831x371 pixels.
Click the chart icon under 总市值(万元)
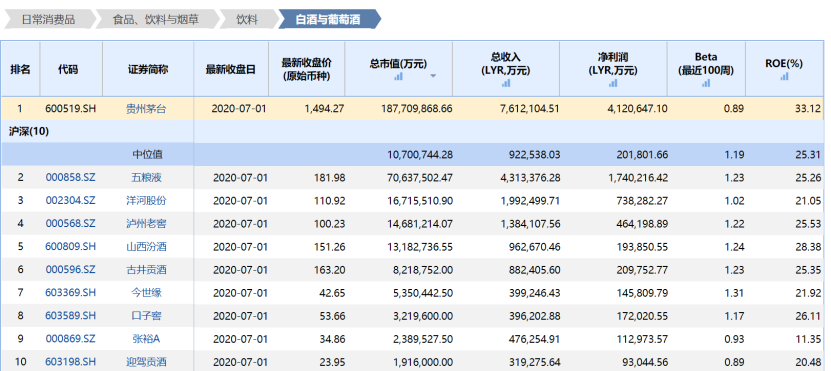(x=399, y=76)
